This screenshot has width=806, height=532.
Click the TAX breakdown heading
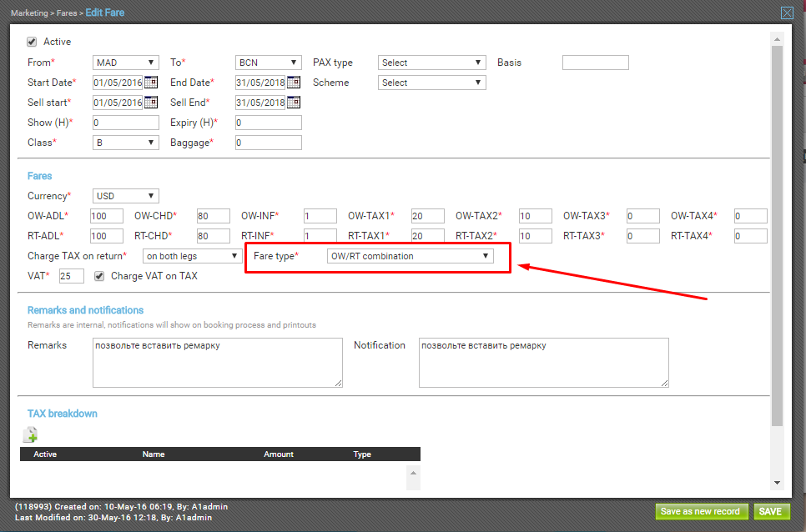63,414
